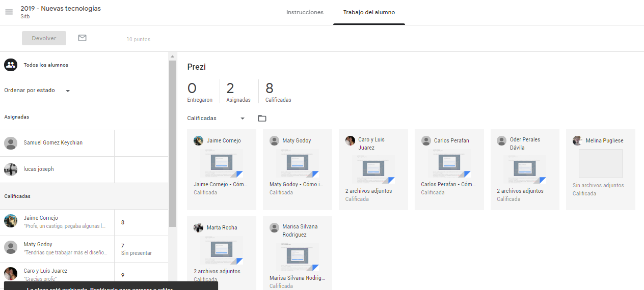Click the 'Profe, un castigo' comment text
The width and height of the screenshot is (644, 290).
[x=65, y=226]
